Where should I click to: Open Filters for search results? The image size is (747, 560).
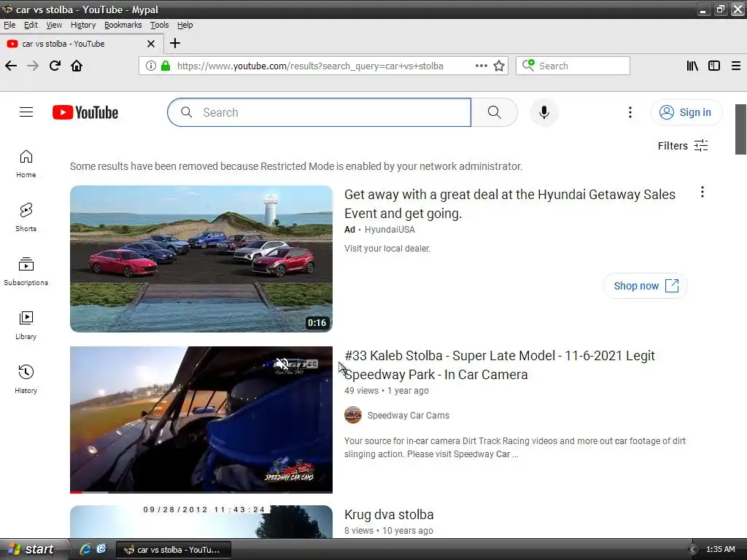(683, 146)
